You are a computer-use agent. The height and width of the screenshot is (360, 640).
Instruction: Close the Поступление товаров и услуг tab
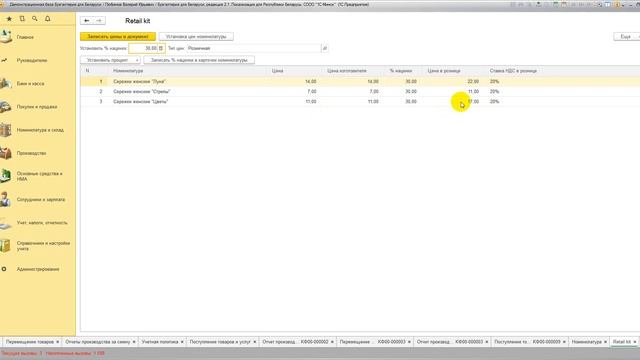click(255, 342)
